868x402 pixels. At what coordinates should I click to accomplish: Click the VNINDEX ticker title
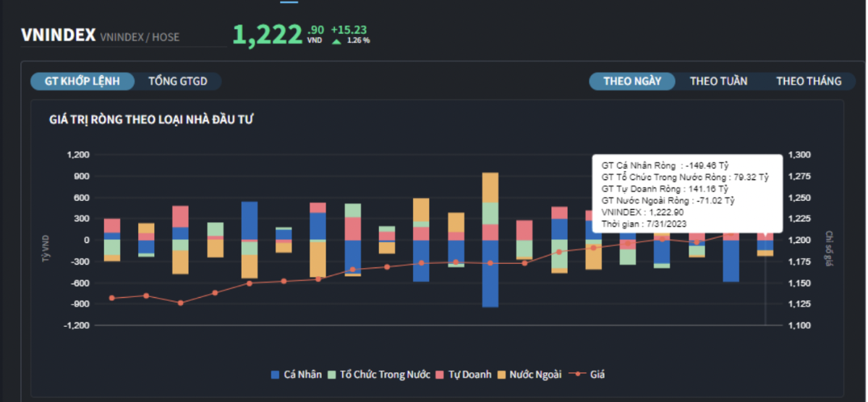point(58,35)
